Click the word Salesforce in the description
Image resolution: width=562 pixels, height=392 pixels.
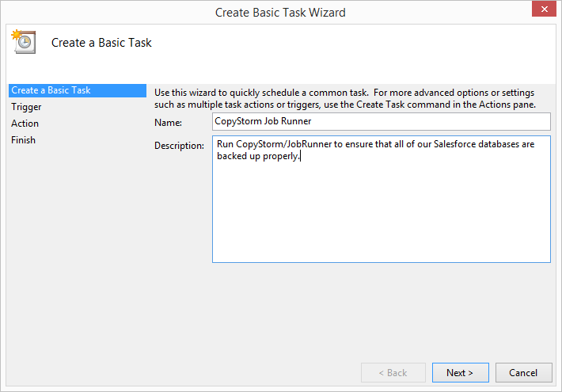click(455, 144)
